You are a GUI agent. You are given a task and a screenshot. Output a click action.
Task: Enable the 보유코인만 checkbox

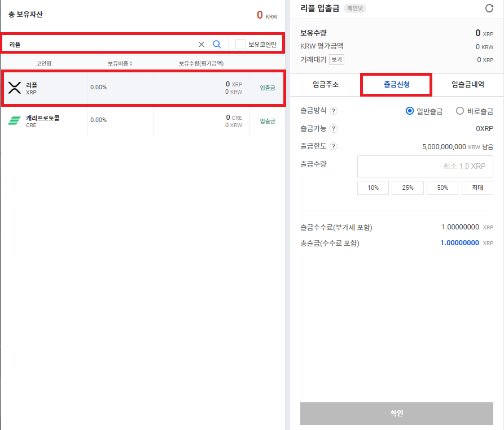click(240, 44)
